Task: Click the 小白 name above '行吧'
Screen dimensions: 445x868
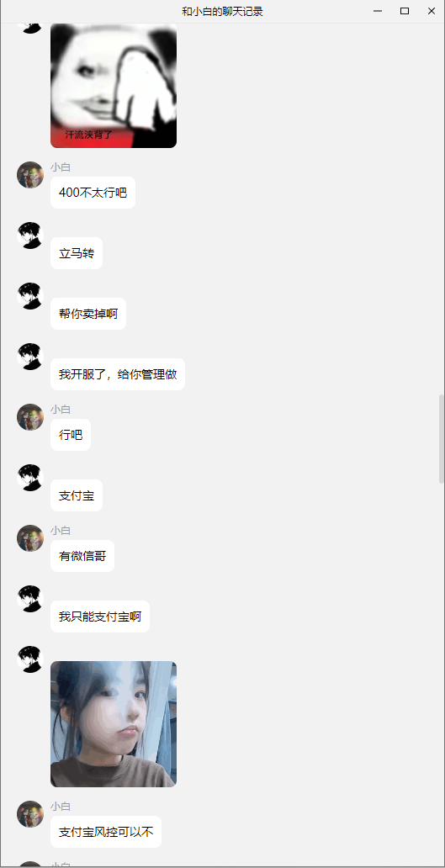Action: 61,410
